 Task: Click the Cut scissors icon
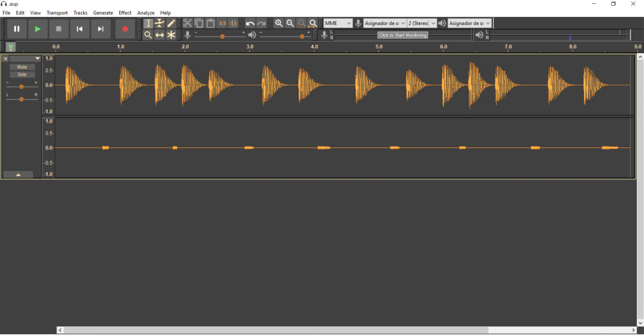(187, 23)
